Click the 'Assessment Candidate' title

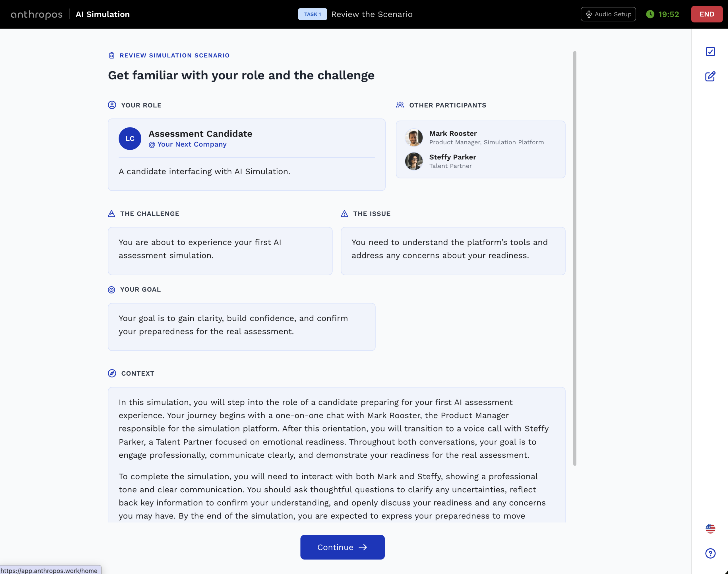(x=200, y=134)
